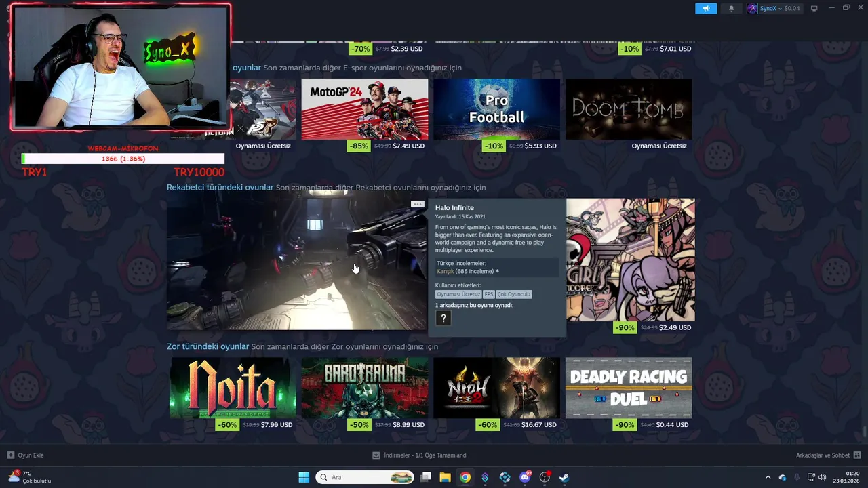The height and width of the screenshot is (488, 868).
Task: Open the Steam notifications bell
Action: click(x=731, y=9)
